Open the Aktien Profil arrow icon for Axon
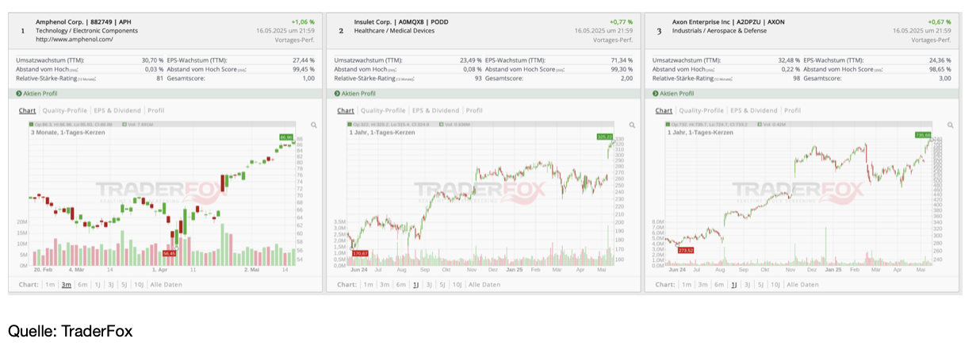The height and width of the screenshot is (354, 980). click(655, 94)
